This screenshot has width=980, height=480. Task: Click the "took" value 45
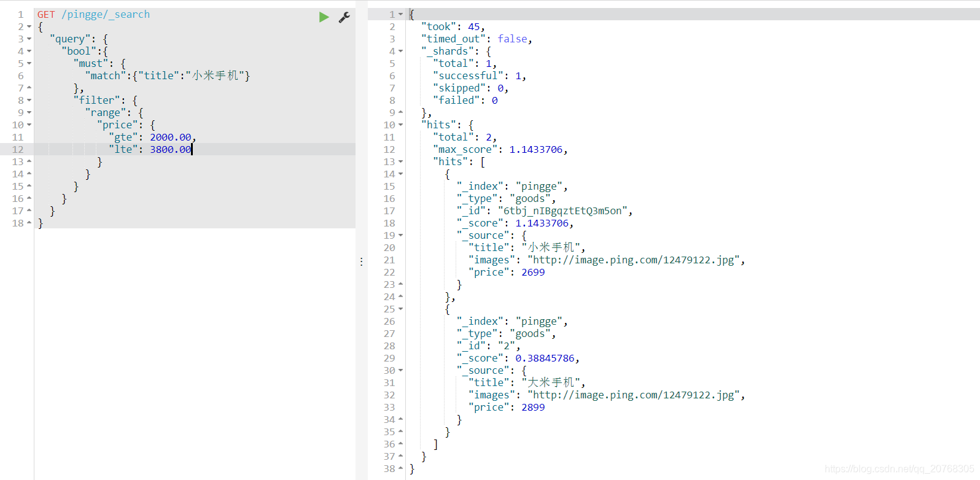click(x=474, y=27)
